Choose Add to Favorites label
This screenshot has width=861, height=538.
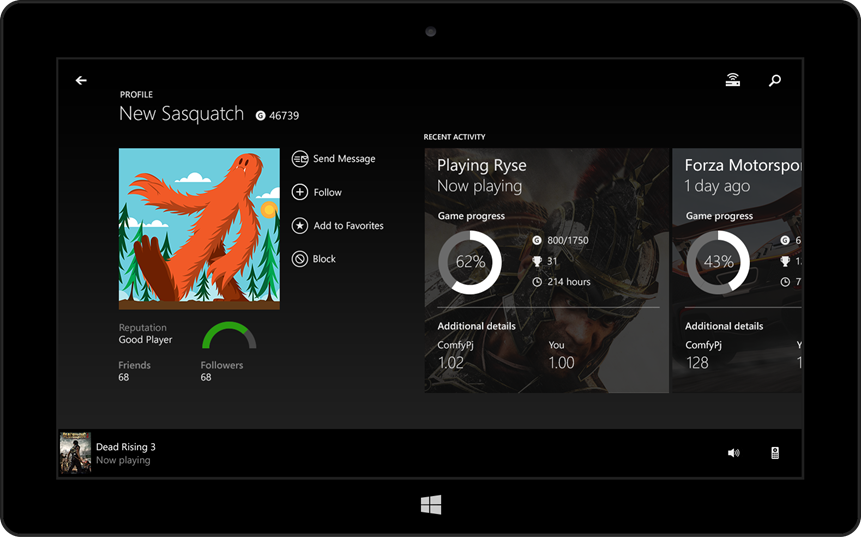coord(349,226)
